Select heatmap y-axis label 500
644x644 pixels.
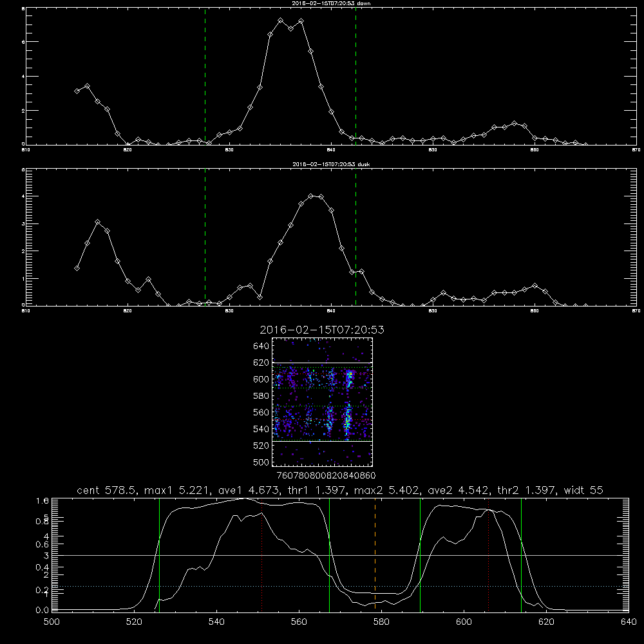point(261,462)
